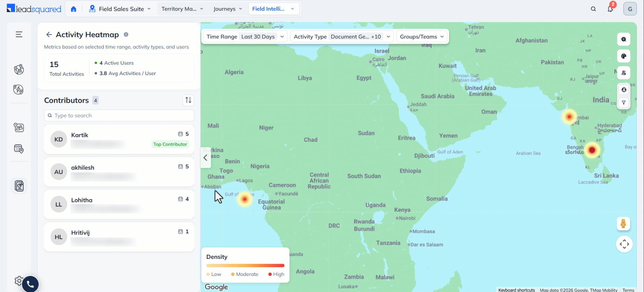
Task: Open the top-bar search icon
Action: pos(593,9)
